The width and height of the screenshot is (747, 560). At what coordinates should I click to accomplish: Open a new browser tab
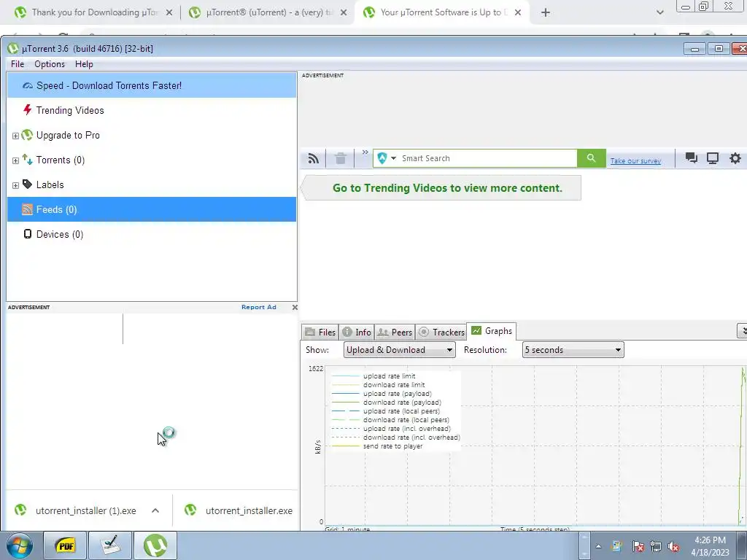(546, 13)
